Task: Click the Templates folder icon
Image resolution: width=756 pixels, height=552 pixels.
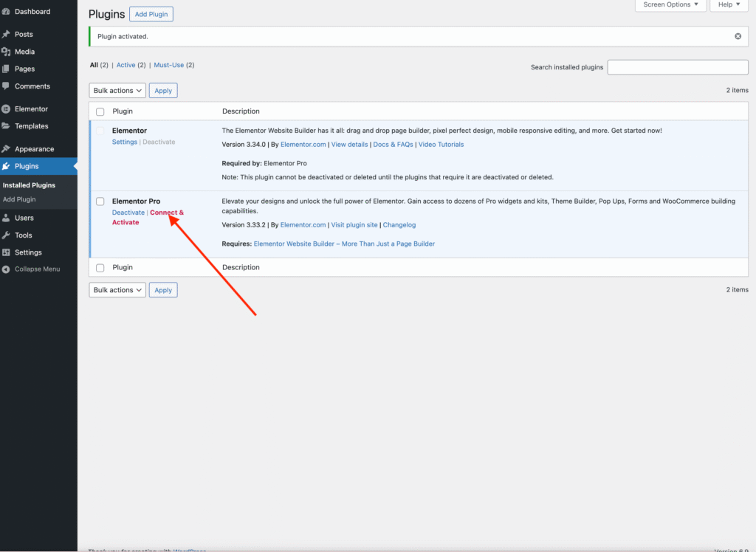Action: (x=7, y=126)
